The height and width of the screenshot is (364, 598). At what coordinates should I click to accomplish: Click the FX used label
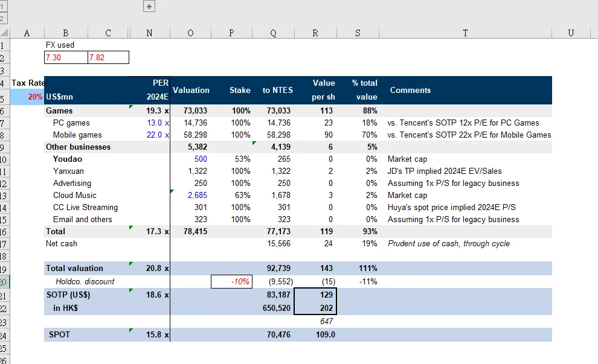[x=60, y=45]
